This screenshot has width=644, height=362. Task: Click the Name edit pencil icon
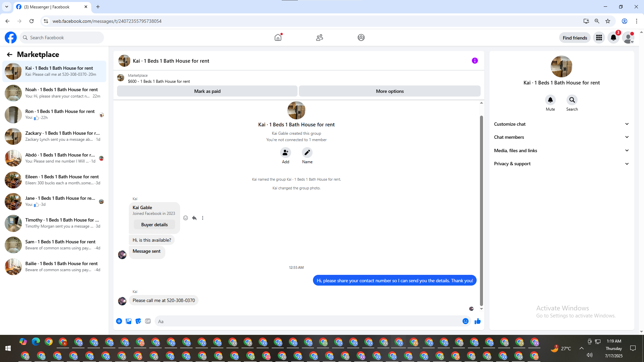click(307, 153)
